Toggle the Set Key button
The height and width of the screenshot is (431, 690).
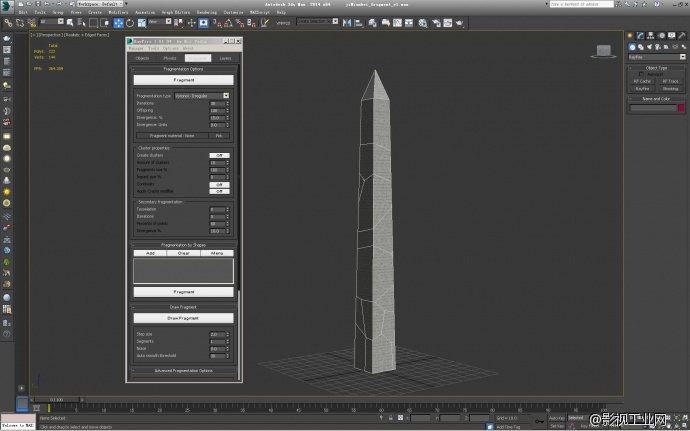pos(557,426)
